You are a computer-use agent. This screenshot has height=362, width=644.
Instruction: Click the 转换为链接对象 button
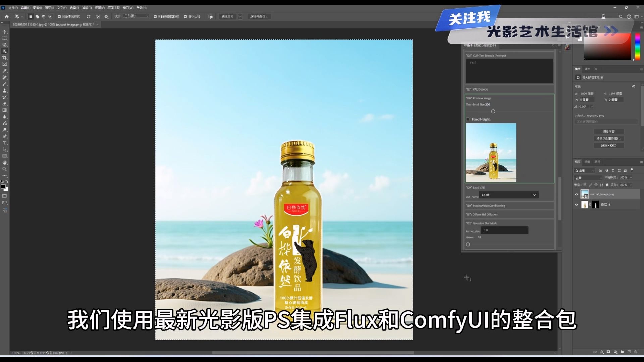609,138
